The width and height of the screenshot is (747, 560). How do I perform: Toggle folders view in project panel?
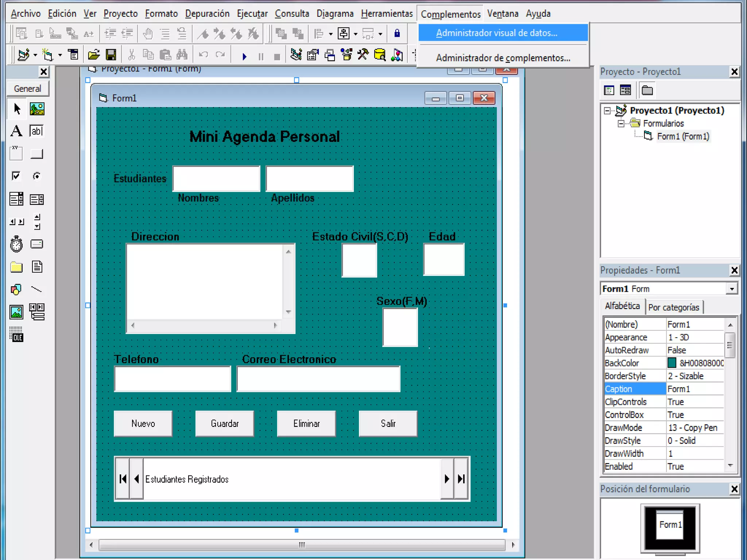pos(647,90)
